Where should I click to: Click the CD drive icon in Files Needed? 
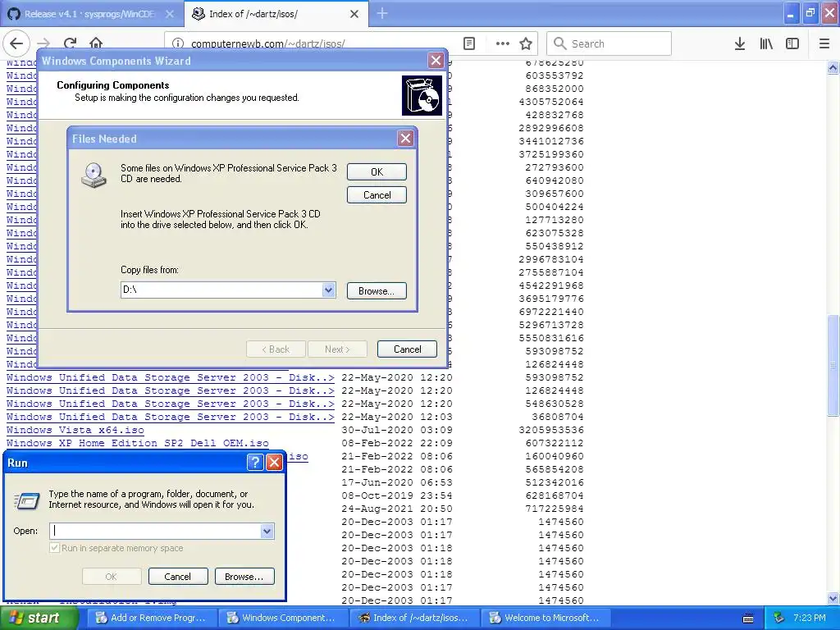point(94,176)
